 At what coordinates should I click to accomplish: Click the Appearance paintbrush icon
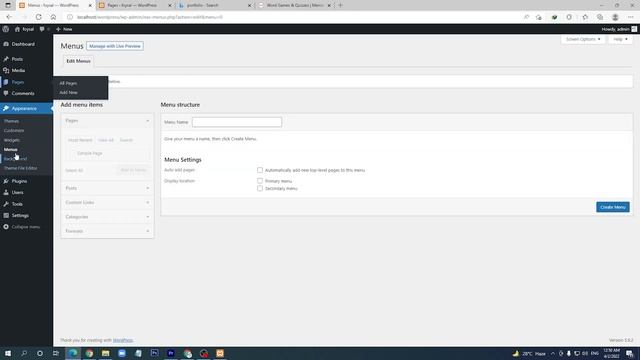click(x=6, y=108)
